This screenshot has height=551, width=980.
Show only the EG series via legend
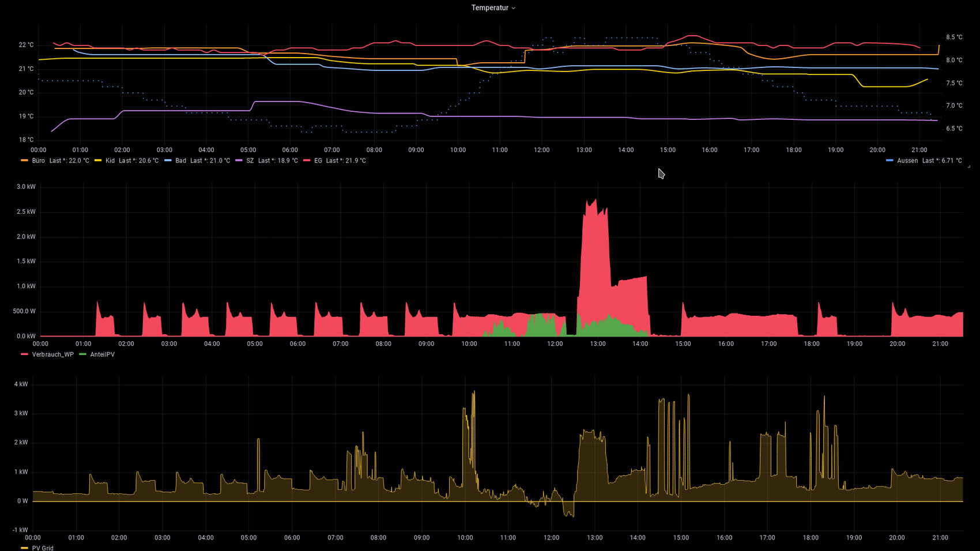pyautogui.click(x=318, y=161)
